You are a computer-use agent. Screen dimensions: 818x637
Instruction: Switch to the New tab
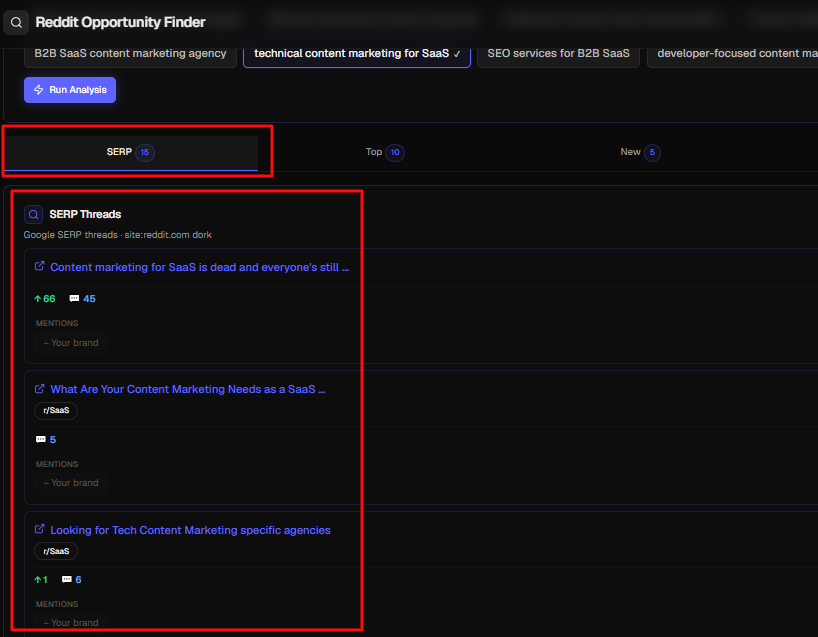click(x=640, y=152)
